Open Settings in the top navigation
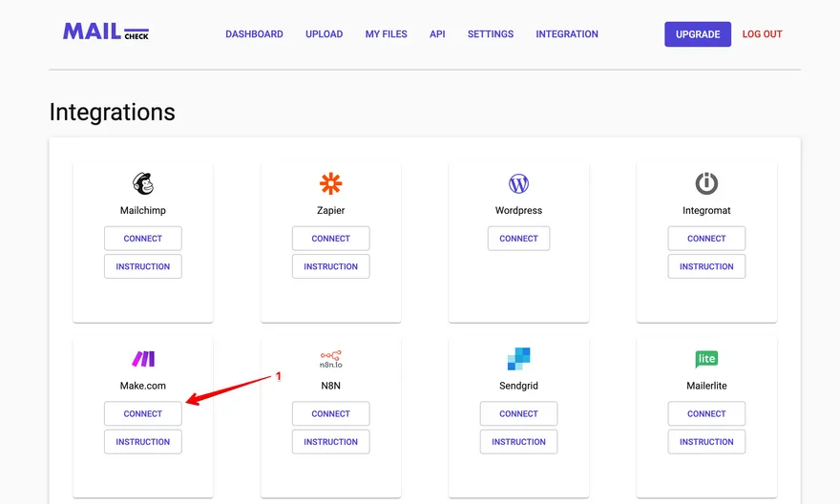This screenshot has width=840, height=504. [491, 34]
